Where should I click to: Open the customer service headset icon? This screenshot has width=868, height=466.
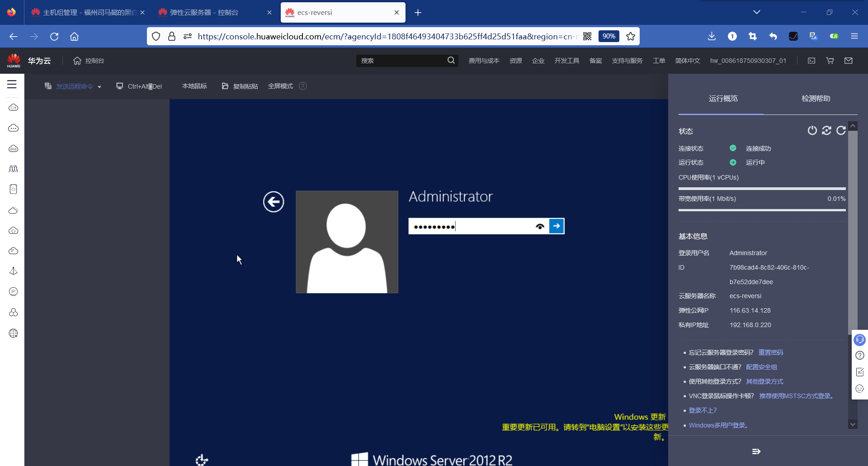[x=859, y=340]
